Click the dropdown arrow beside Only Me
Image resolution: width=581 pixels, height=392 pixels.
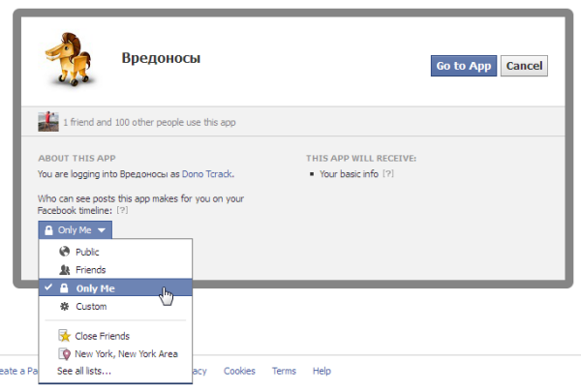(102, 230)
